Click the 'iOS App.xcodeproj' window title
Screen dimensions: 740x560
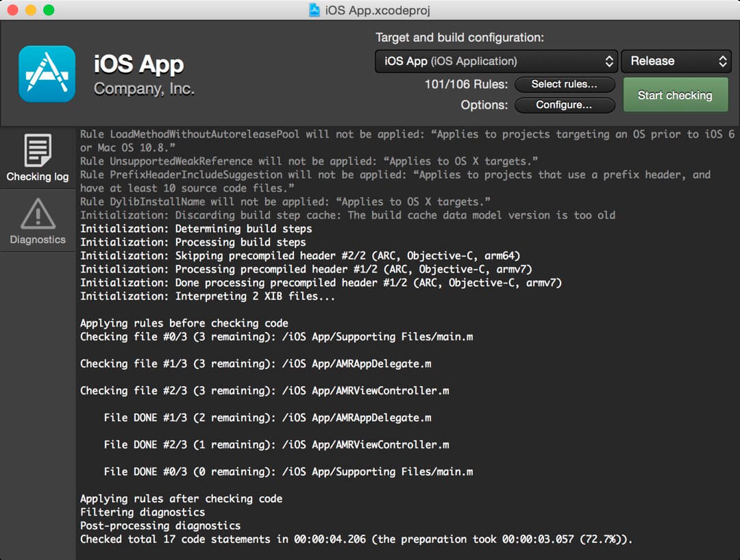coord(378,10)
